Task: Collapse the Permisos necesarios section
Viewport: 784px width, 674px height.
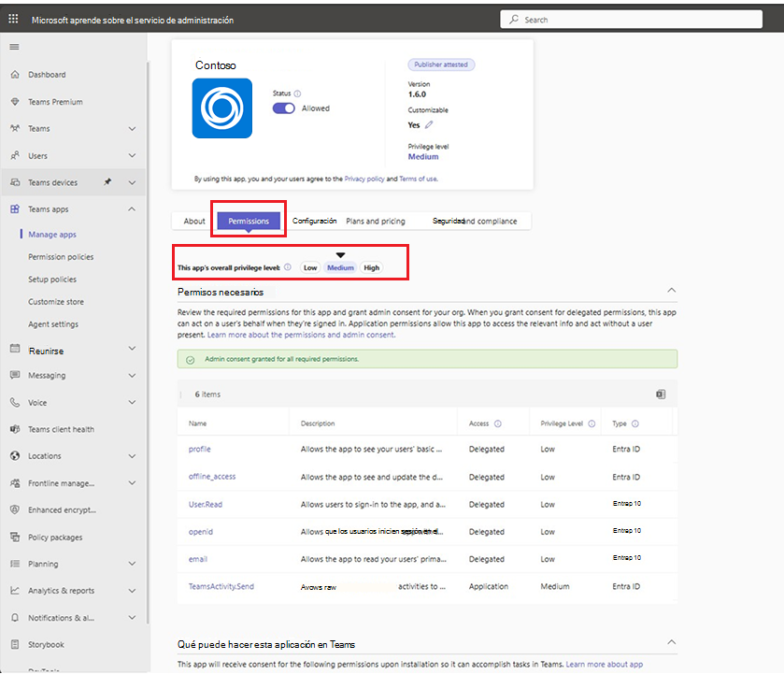Action: point(672,290)
